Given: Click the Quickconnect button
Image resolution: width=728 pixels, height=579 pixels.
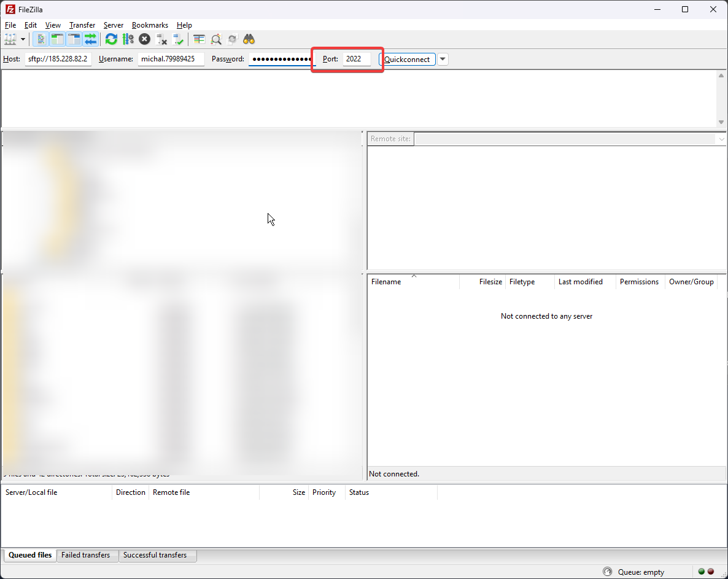Looking at the screenshot, I should [407, 60].
